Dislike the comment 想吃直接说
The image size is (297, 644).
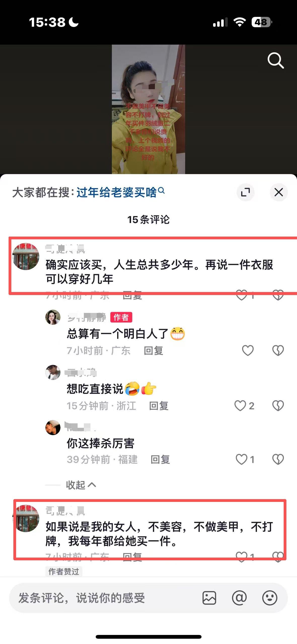tap(278, 406)
